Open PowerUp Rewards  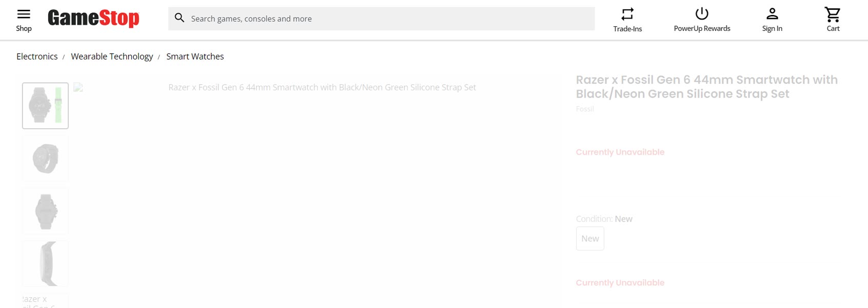coord(702,20)
